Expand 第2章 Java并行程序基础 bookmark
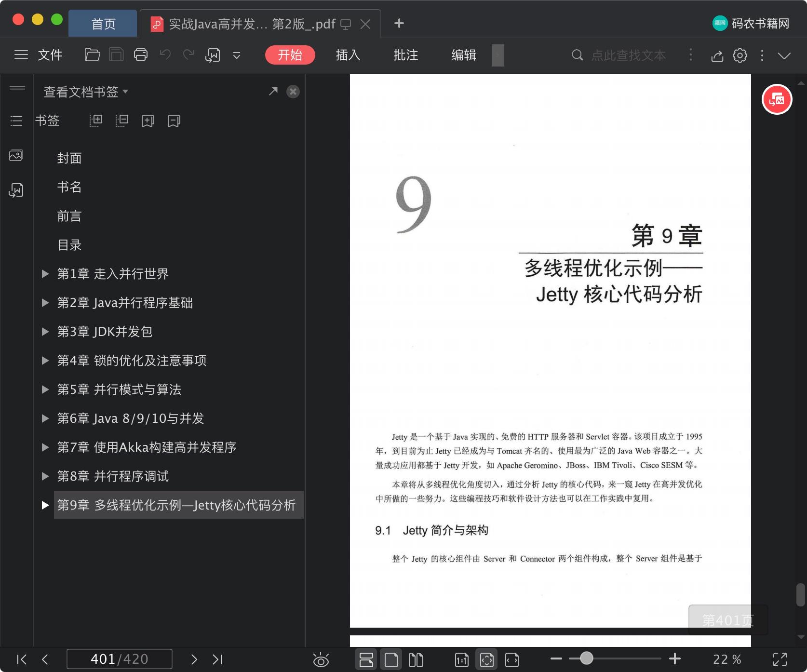This screenshot has height=672, width=807. pos(45,303)
